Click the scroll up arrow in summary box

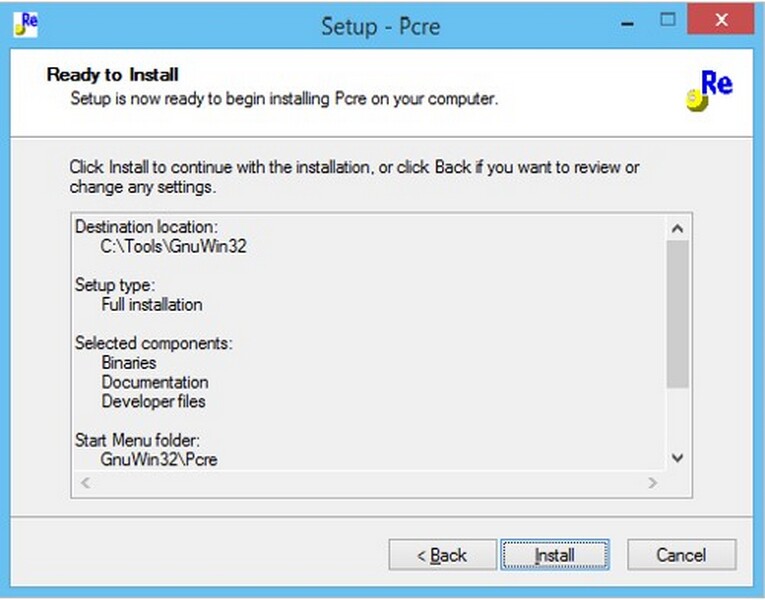click(677, 228)
